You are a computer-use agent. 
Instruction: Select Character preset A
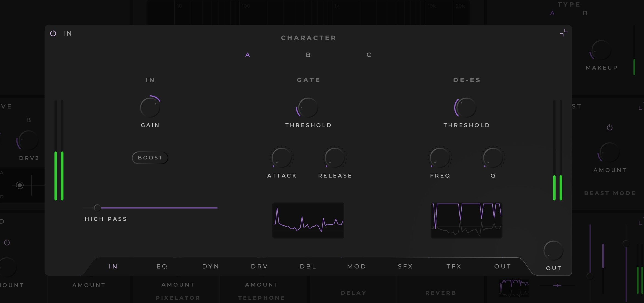(x=248, y=55)
